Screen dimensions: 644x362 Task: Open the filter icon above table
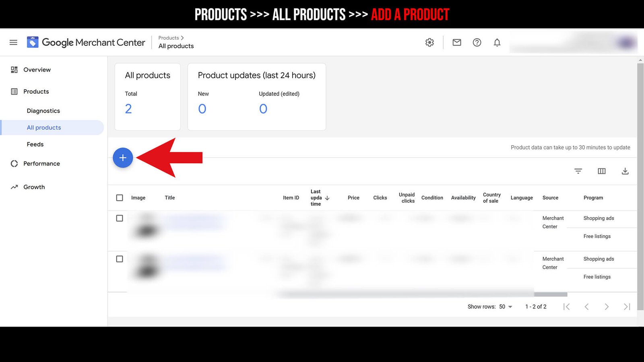[x=578, y=171]
